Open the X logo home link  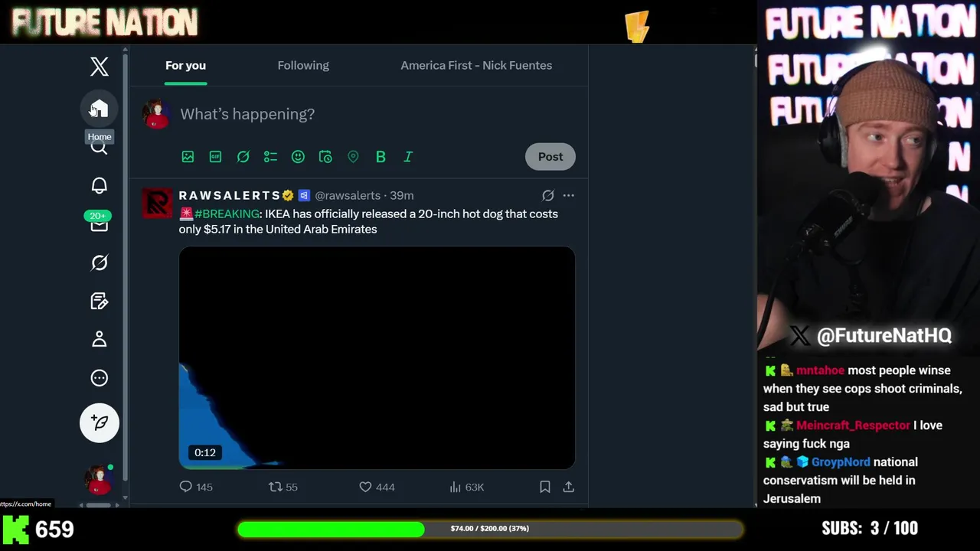tap(100, 67)
